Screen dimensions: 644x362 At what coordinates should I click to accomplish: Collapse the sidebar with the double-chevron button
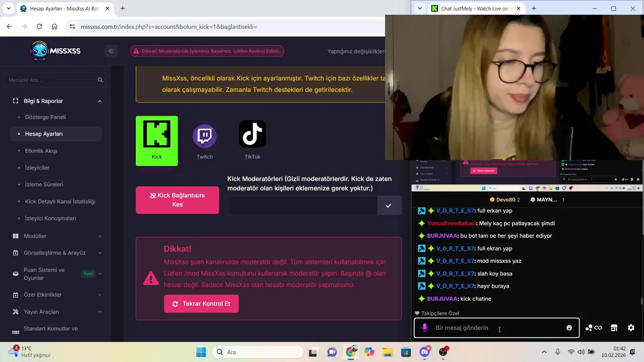pos(111,51)
